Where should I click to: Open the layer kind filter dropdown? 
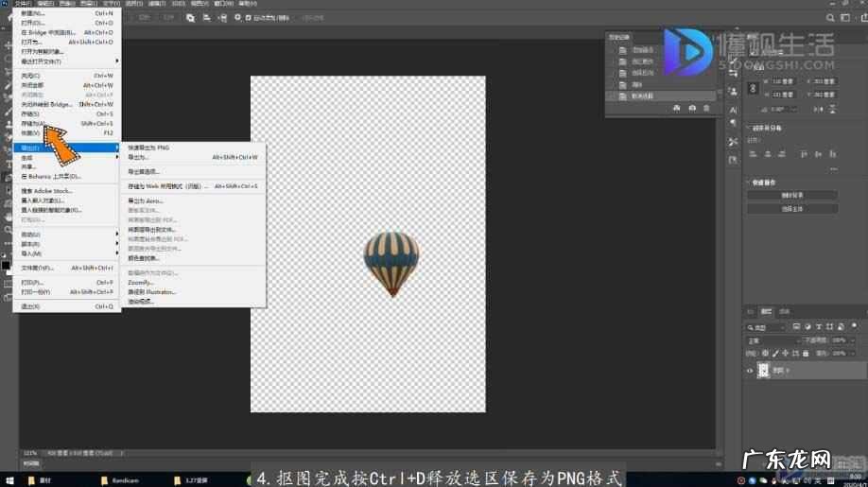[770, 325]
